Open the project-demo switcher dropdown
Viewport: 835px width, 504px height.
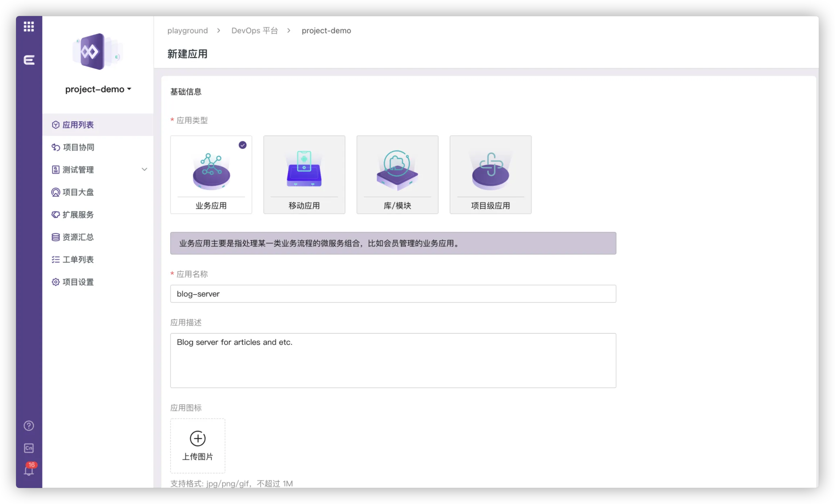point(98,89)
